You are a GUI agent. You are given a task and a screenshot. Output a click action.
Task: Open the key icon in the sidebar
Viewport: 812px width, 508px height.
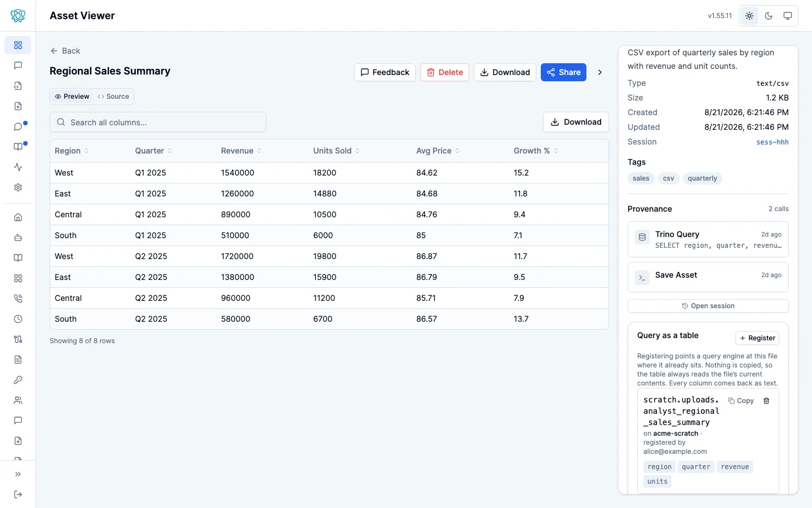pos(18,380)
